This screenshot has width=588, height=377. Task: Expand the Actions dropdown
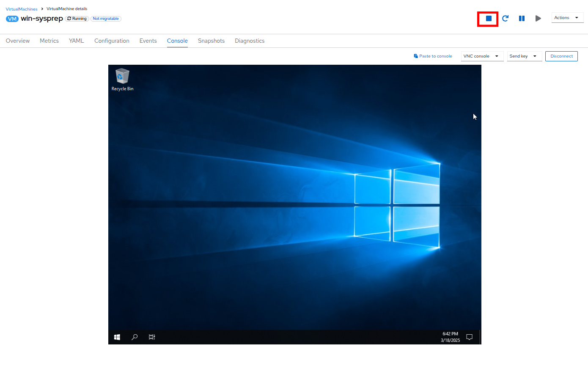567,18
